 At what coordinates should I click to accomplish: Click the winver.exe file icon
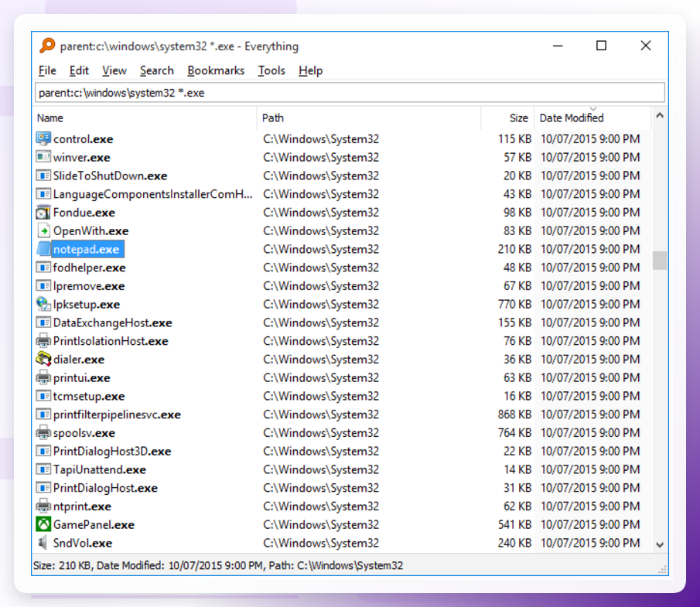[43, 157]
